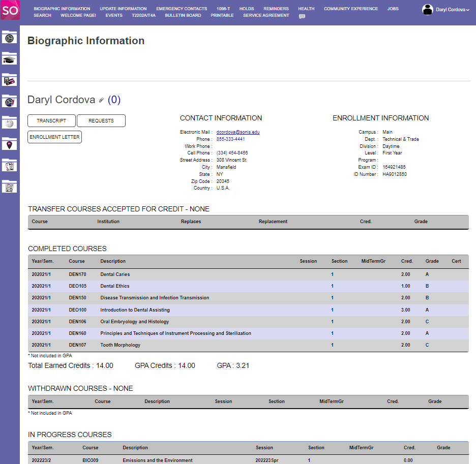Click the (0) link next to the student name
Screen dimensions: 476x464
click(114, 100)
